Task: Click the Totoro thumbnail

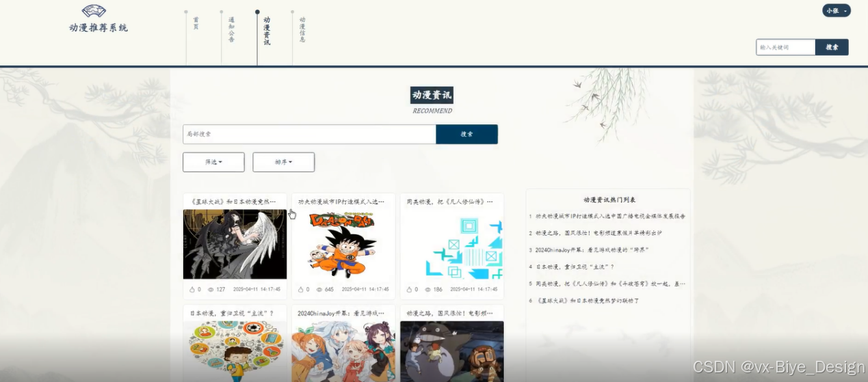Action: point(452,351)
